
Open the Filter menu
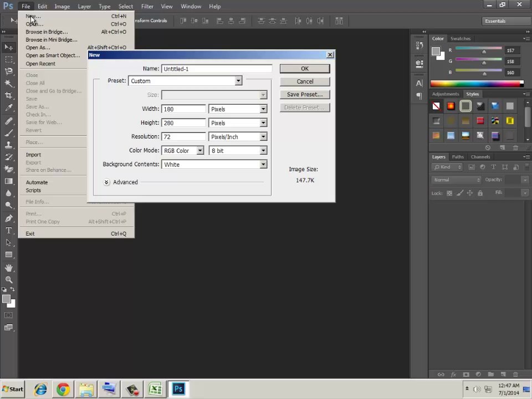(x=147, y=7)
